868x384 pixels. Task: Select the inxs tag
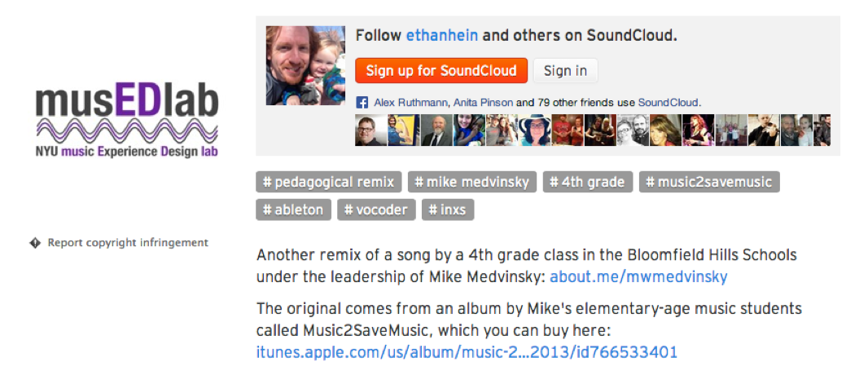tap(448, 210)
